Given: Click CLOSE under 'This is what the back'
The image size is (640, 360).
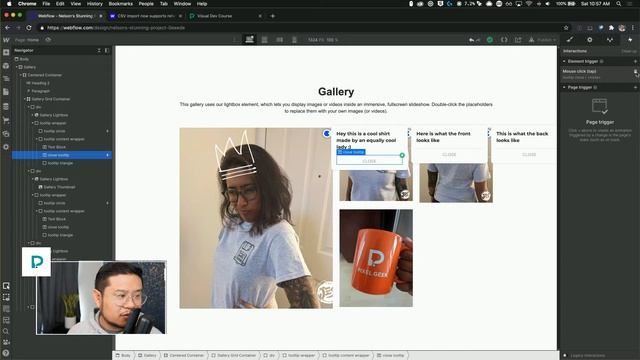Looking at the screenshot, I should (529, 155).
